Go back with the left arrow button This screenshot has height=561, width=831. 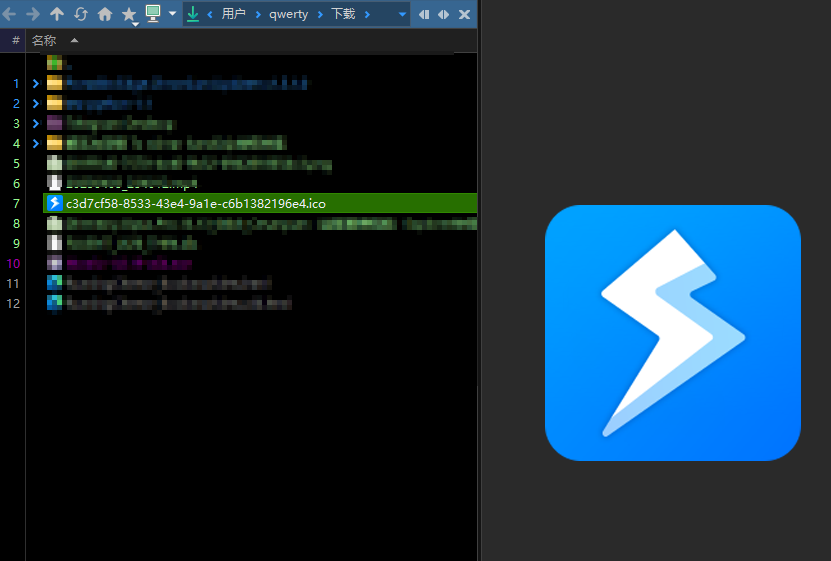[9, 14]
